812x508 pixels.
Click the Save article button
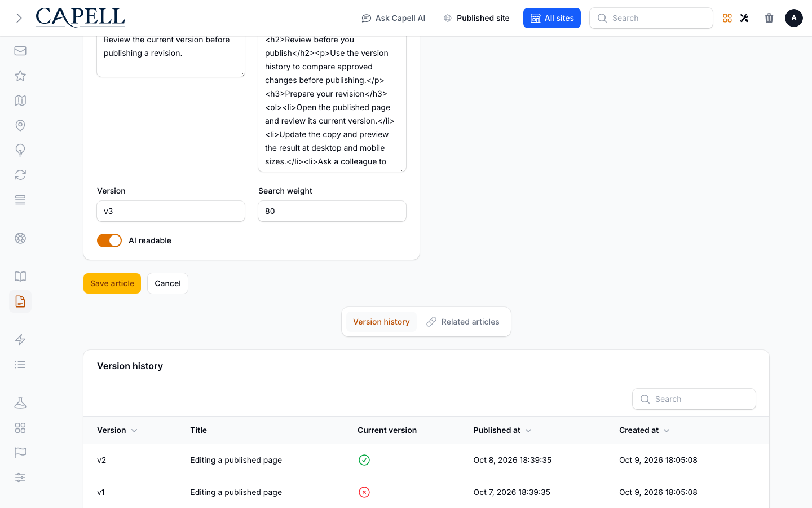[112, 283]
